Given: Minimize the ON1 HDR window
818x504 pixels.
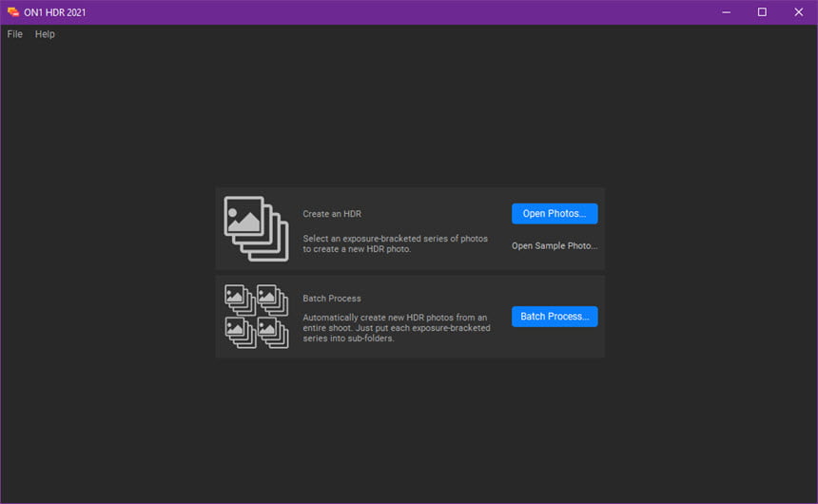Looking at the screenshot, I should pos(726,12).
